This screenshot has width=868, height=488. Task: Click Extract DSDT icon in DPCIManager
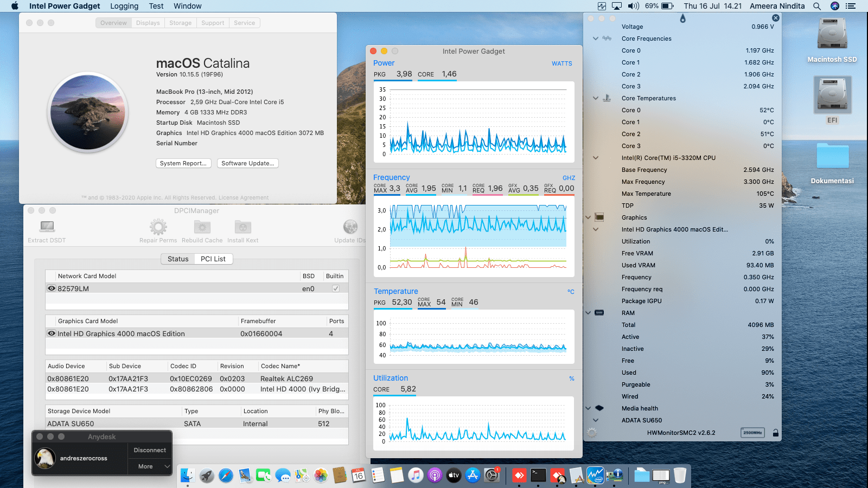point(47,227)
